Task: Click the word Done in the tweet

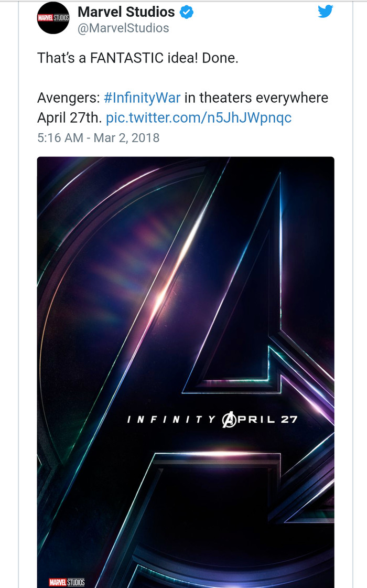Action: point(220,58)
